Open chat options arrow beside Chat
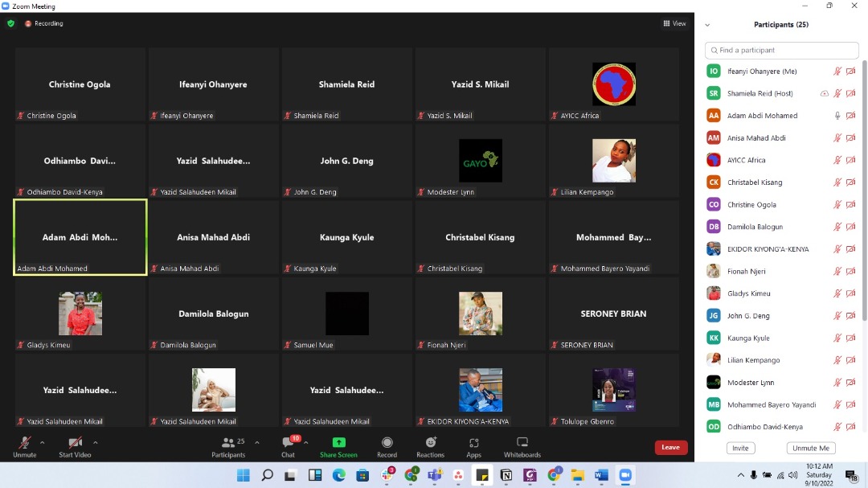This screenshot has width=868, height=488. [305, 443]
